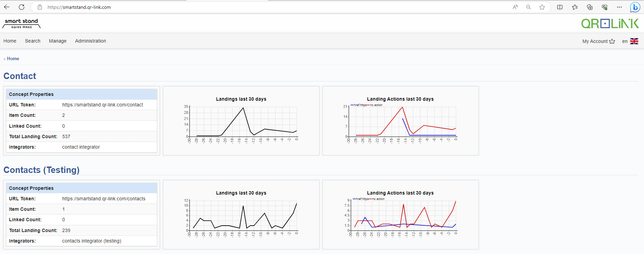Click the Home breadcrumb link

click(x=13, y=58)
